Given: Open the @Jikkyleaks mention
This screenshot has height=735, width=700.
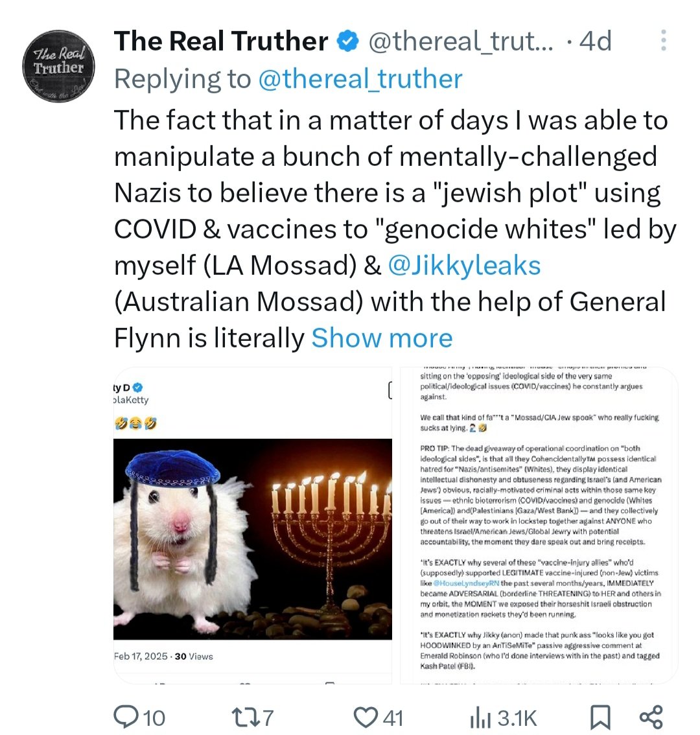Looking at the screenshot, I should (x=463, y=266).
